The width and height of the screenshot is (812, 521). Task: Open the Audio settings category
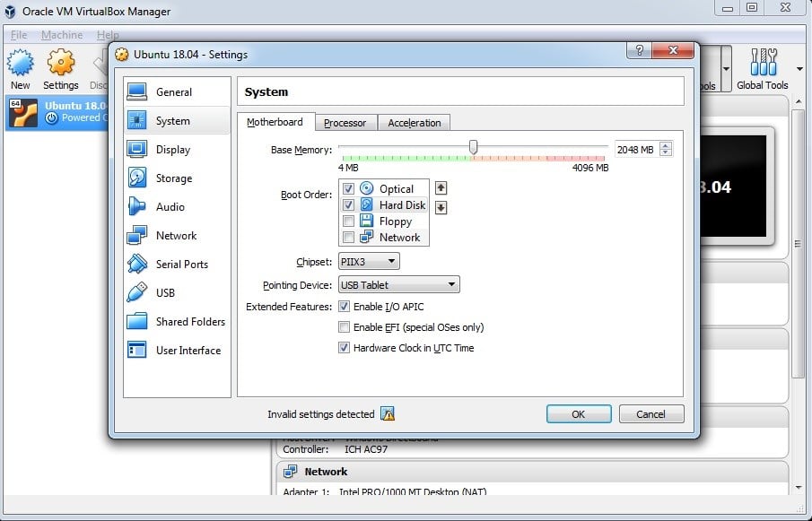(x=170, y=207)
